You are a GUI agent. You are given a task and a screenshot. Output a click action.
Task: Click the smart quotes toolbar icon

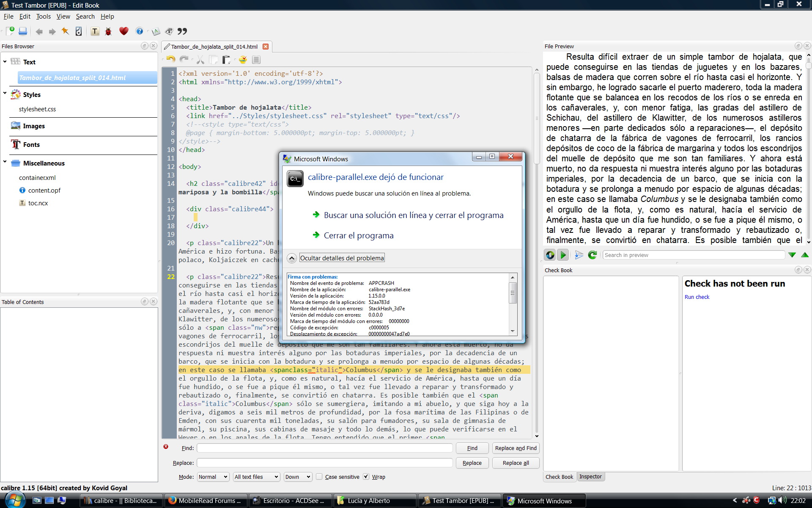coord(182,31)
